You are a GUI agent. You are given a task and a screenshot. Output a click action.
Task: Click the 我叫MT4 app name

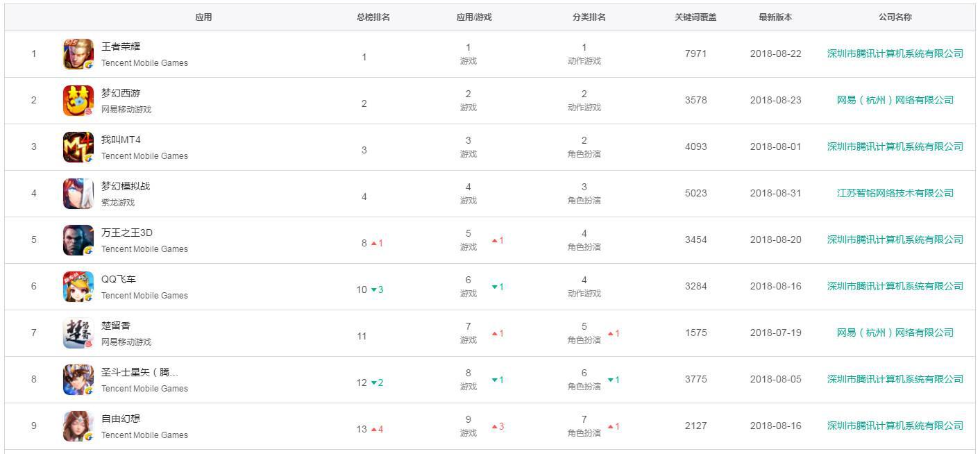coord(121,140)
